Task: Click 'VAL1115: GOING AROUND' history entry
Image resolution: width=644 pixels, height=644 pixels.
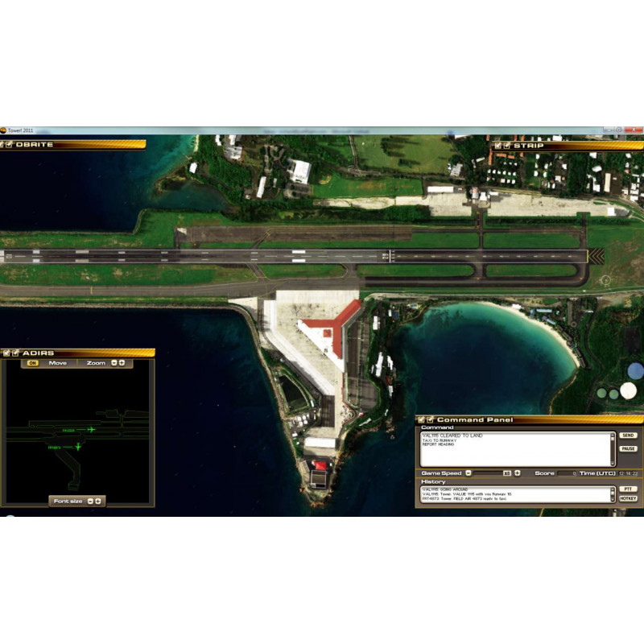Action: pos(445,489)
